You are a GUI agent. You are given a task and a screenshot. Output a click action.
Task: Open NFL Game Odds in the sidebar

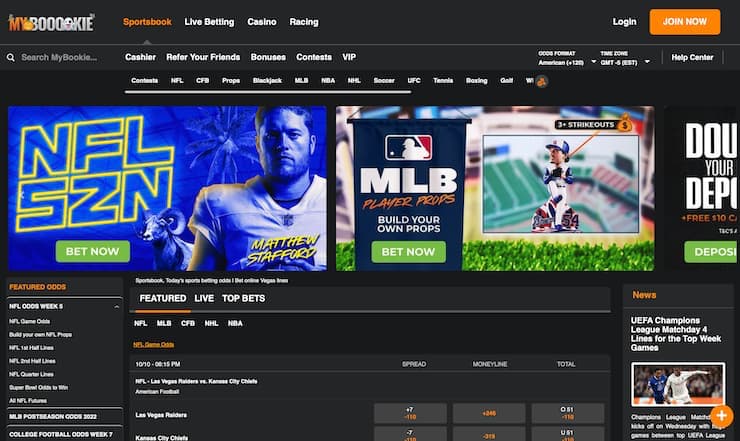click(29, 322)
